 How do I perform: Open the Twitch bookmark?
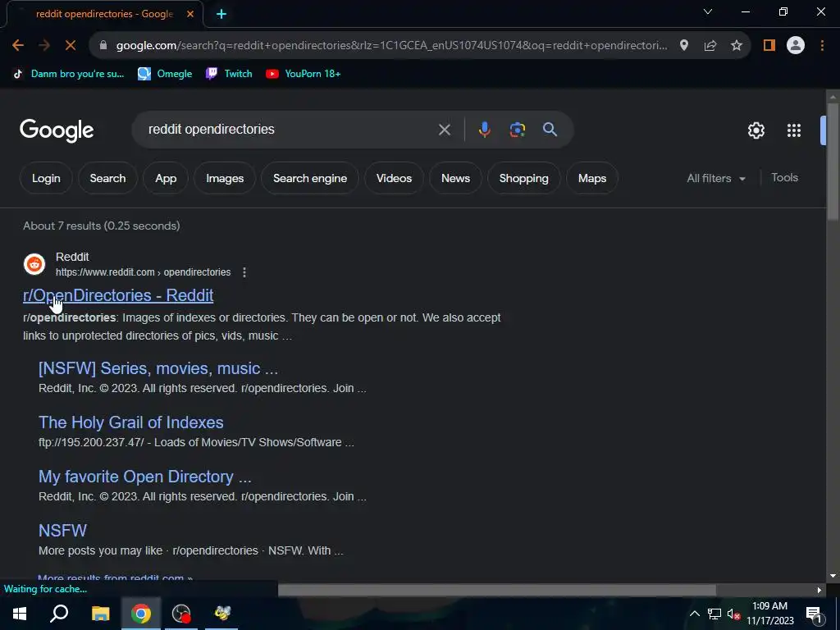[x=229, y=74]
